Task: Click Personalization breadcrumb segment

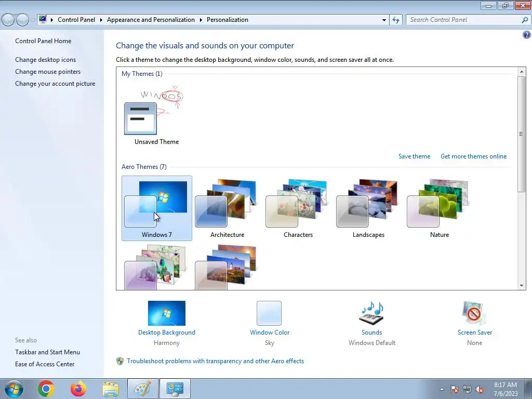Action: pyautogui.click(x=228, y=20)
